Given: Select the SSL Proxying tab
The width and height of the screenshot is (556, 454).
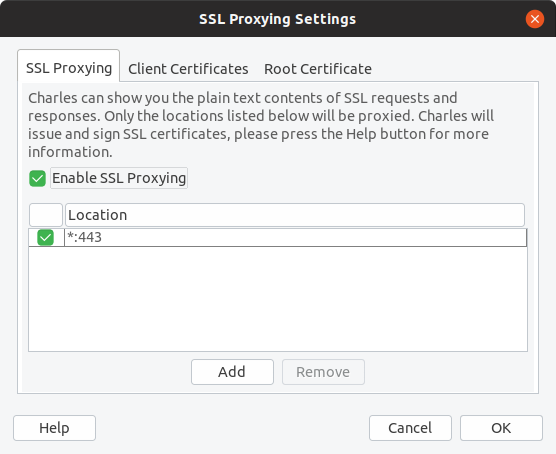Looking at the screenshot, I should coord(69,67).
